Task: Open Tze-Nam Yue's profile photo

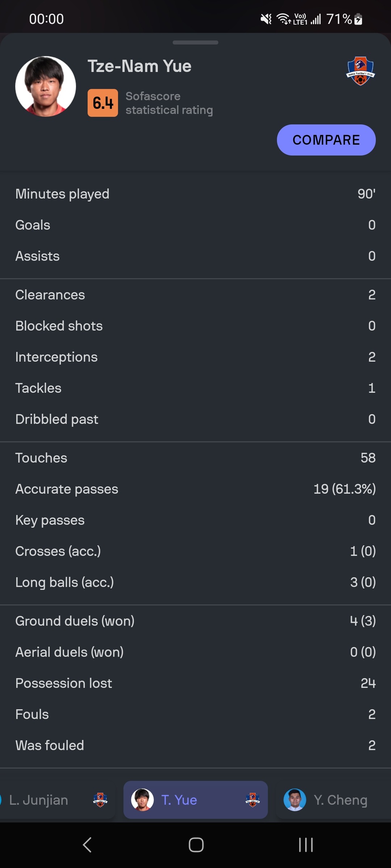Action: pyautogui.click(x=46, y=86)
